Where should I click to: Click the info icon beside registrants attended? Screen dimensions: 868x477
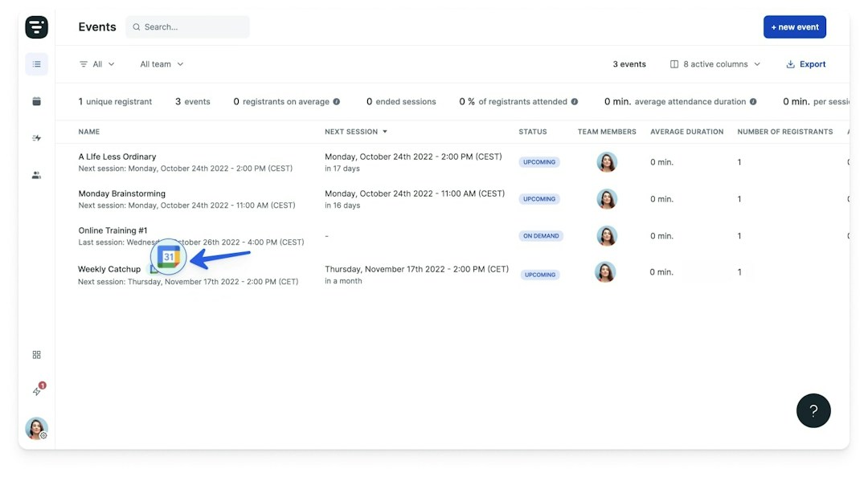(x=575, y=102)
